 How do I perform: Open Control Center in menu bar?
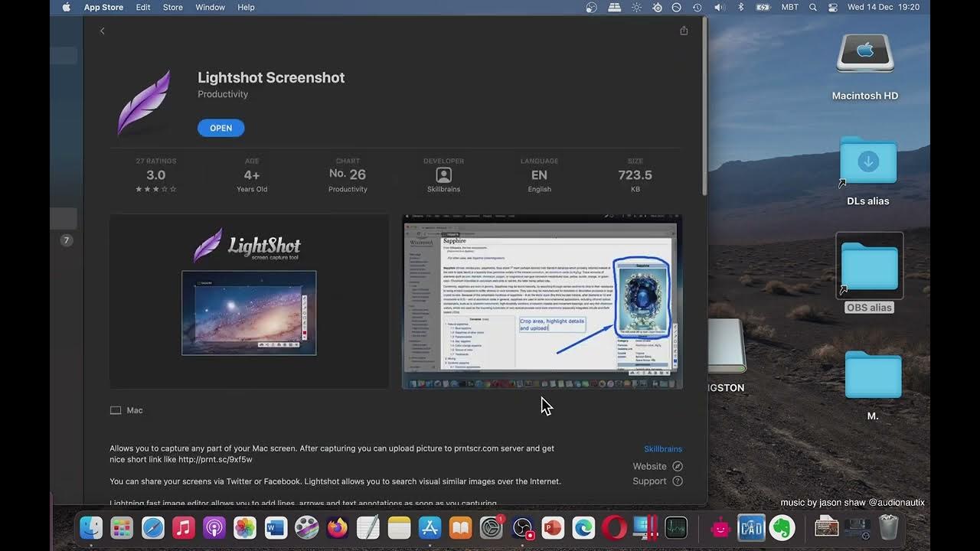click(x=833, y=7)
